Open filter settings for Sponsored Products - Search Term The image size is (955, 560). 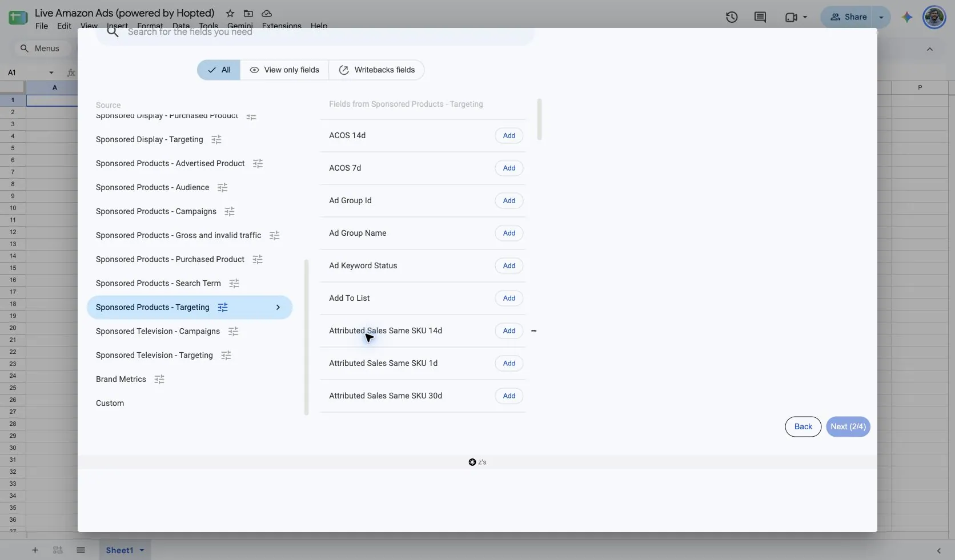pos(234,283)
